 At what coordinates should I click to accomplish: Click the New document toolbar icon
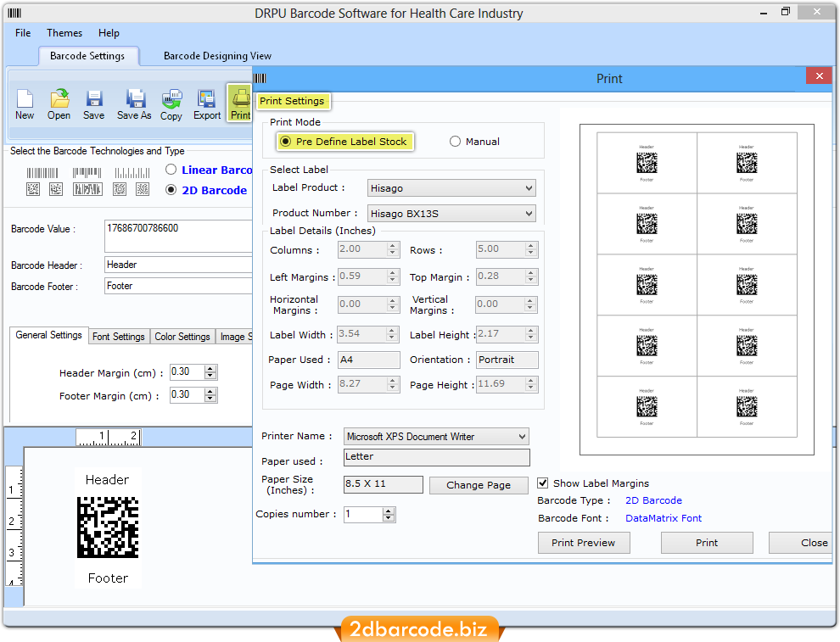pyautogui.click(x=25, y=104)
